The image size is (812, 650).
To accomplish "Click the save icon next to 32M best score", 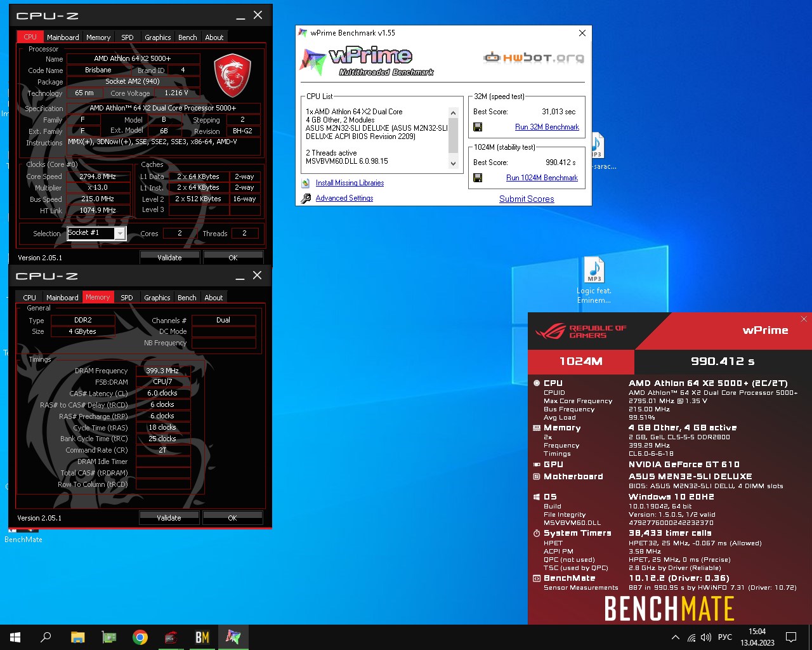I will click(x=478, y=127).
